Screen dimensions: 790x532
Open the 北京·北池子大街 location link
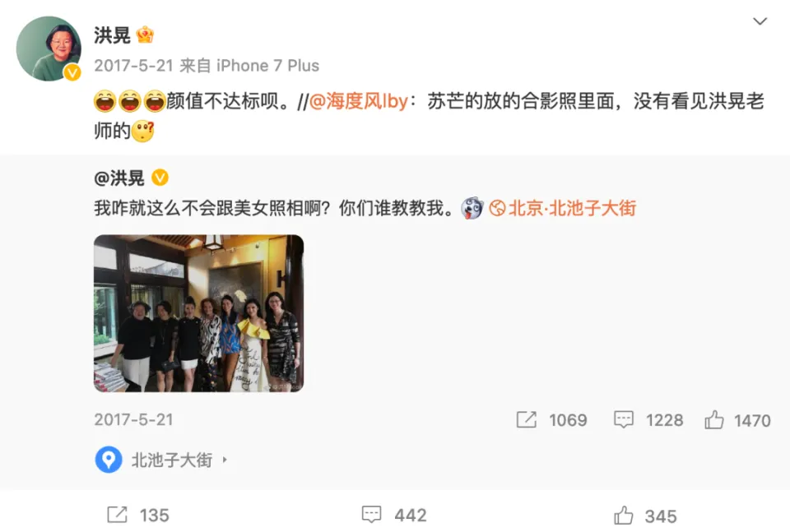click(563, 208)
